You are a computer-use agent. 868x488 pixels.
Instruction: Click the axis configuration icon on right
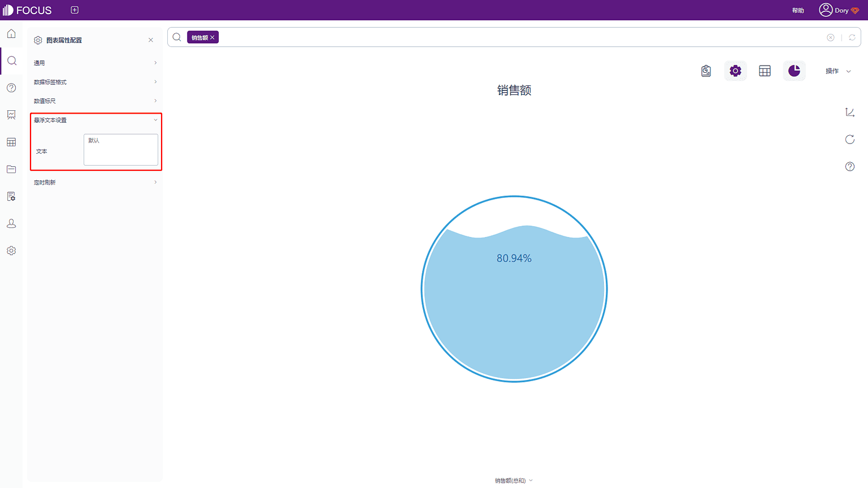point(850,112)
